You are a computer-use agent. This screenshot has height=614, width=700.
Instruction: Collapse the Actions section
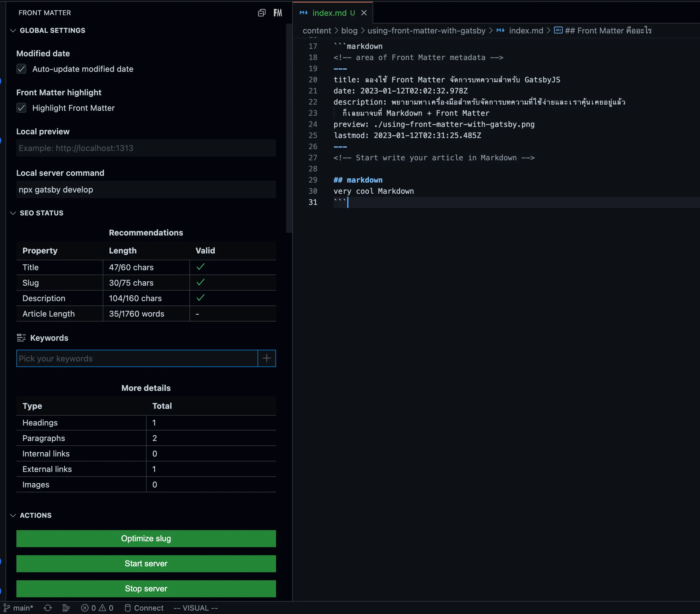pyautogui.click(x=13, y=515)
